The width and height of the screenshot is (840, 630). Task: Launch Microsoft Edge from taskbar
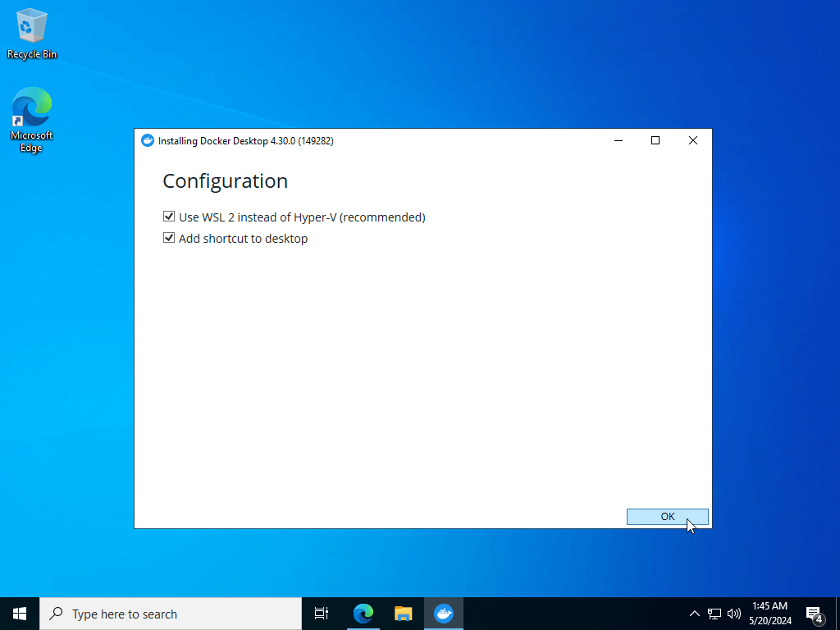tap(363, 614)
